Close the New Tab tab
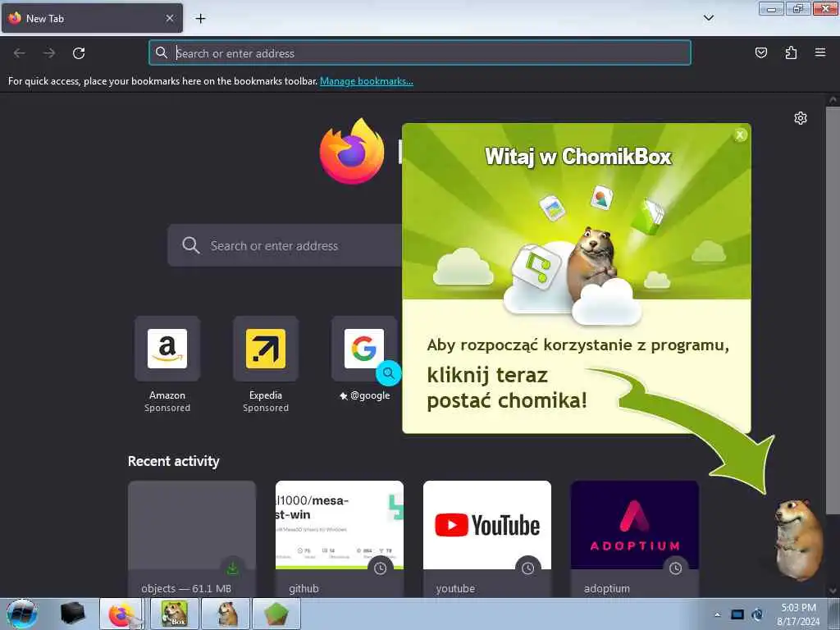This screenshot has height=630, width=840. (x=170, y=18)
